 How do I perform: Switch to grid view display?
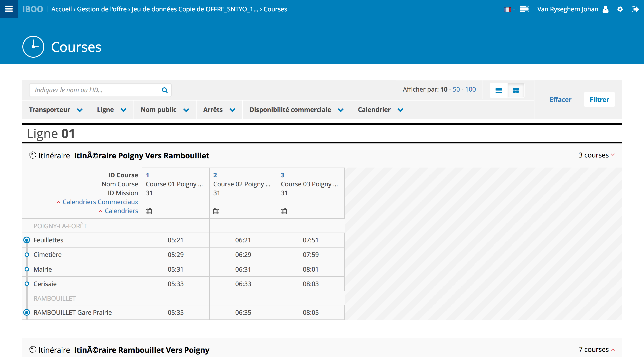click(x=516, y=90)
